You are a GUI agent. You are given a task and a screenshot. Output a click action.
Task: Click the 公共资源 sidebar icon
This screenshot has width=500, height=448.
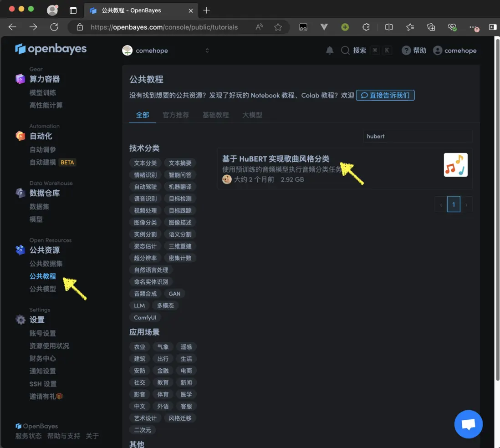(20, 249)
